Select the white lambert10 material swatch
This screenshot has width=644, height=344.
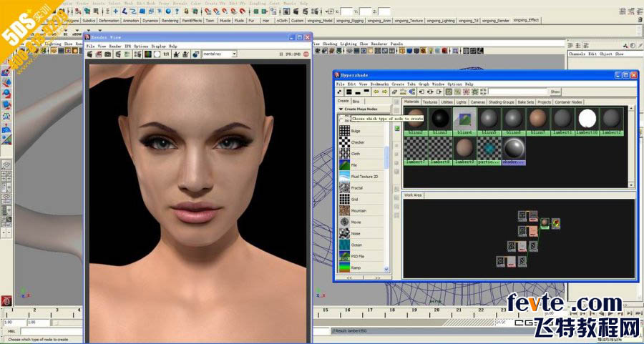click(x=587, y=118)
